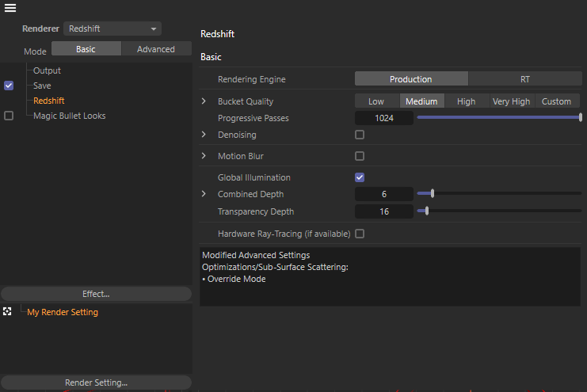Enable the Magic Bullet Looks checkbox
This screenshot has height=392, width=587.
click(x=9, y=116)
